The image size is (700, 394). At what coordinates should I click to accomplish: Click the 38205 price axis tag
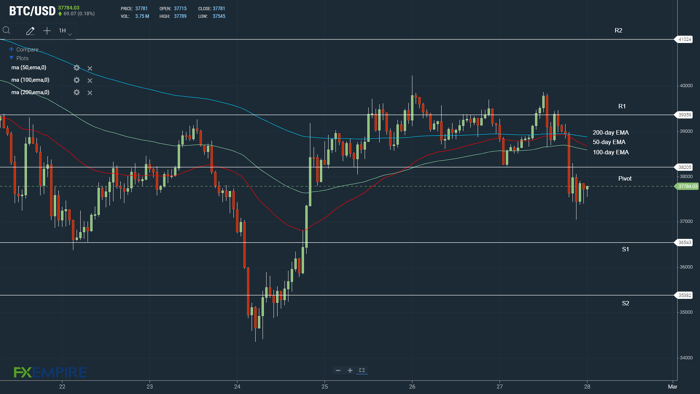[x=684, y=167]
